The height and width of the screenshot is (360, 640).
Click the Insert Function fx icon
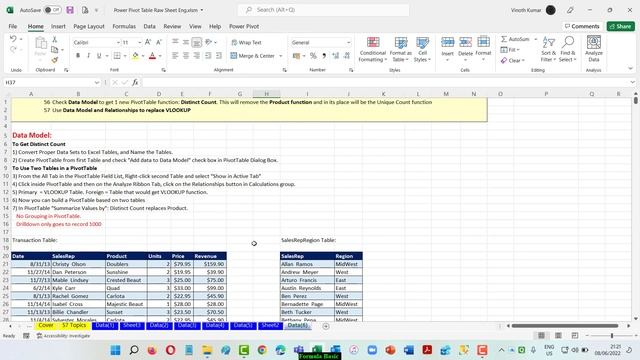tap(135, 82)
